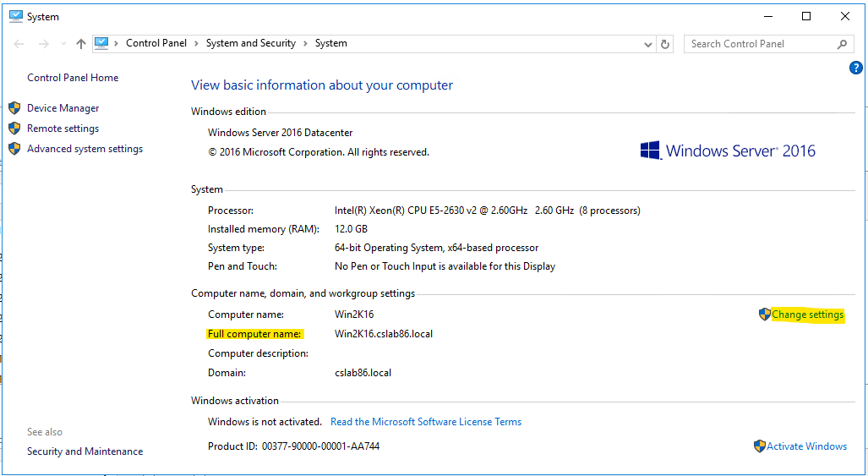Viewport: 868px width, 476px height.
Task: Minimize the System window
Action: (767, 17)
